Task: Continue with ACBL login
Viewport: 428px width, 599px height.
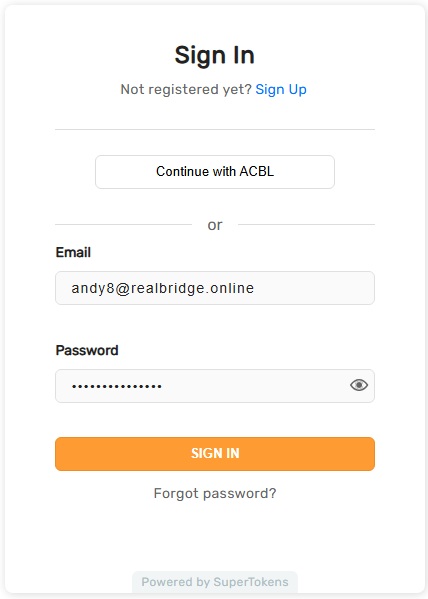Action: (215, 172)
